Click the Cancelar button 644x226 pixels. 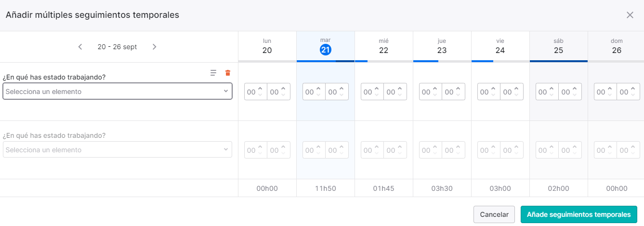pos(494,214)
